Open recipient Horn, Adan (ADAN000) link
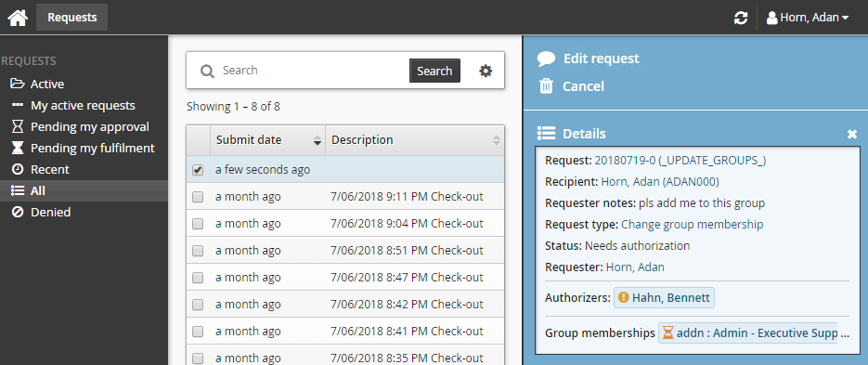This screenshot has height=365, width=868. point(660,182)
